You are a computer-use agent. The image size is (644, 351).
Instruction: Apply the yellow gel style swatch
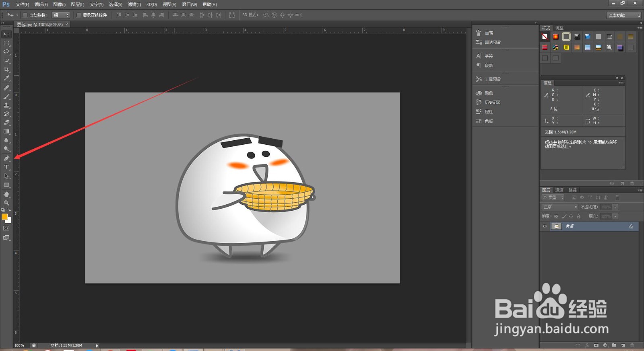click(566, 47)
